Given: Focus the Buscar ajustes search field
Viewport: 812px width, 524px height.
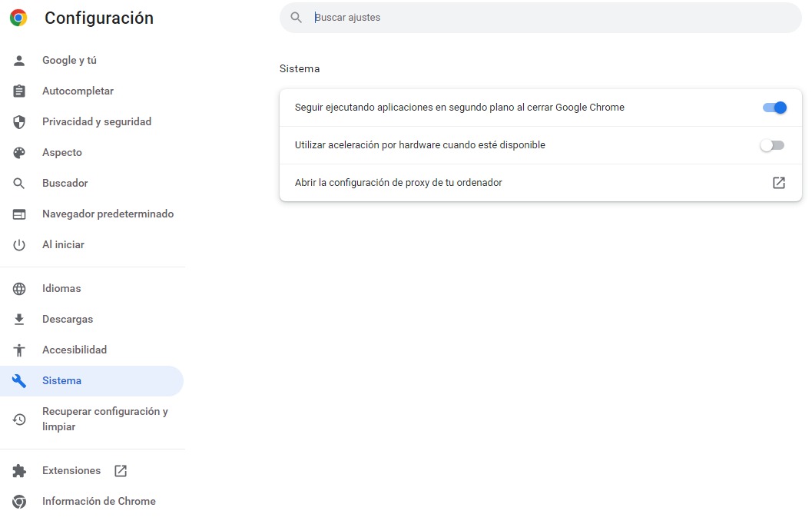Looking at the screenshot, I should point(538,18).
